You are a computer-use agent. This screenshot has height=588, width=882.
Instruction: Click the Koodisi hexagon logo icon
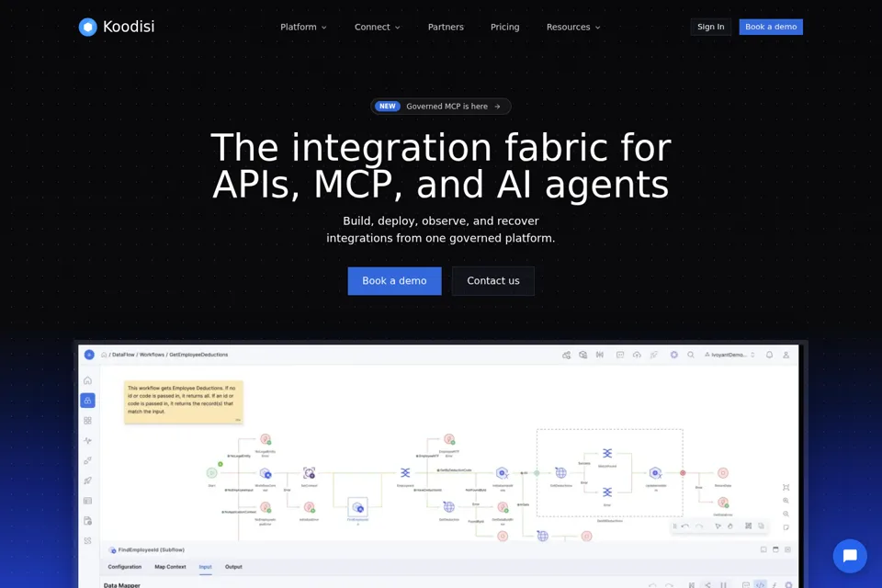pos(88,27)
